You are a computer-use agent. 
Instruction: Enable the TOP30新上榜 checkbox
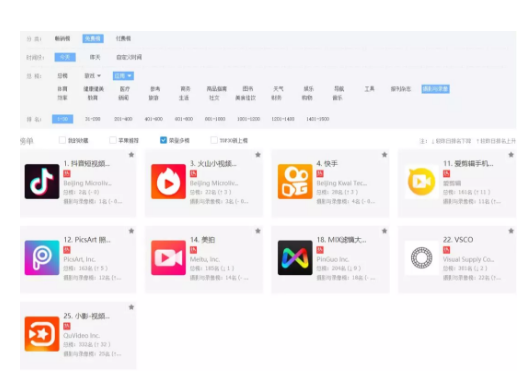tap(214, 140)
